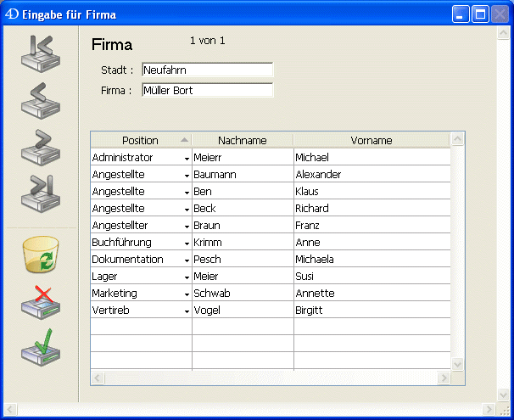Open the Position dropdown for Marketing row
514x420 pixels.
pyautogui.click(x=187, y=294)
